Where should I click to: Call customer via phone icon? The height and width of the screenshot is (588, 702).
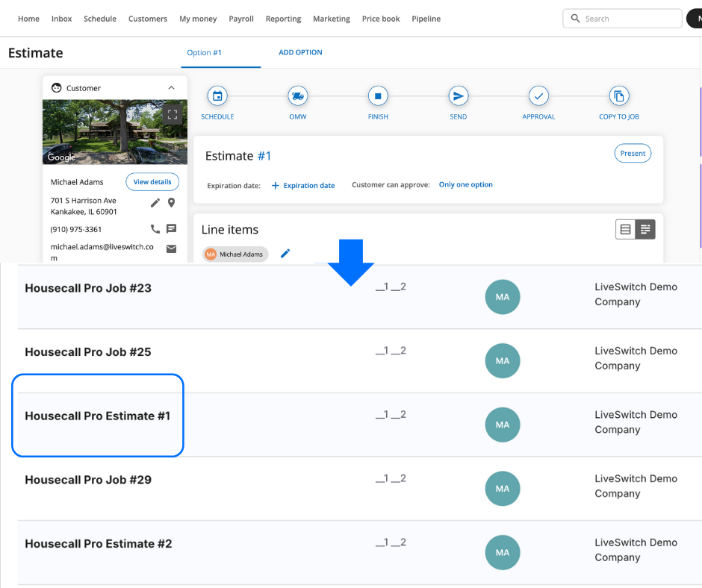155,229
